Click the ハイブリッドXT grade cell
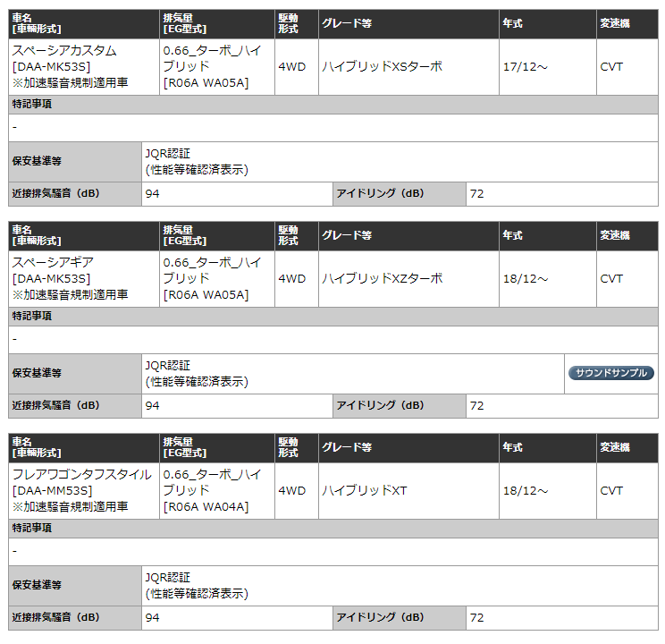Viewport: 665px width, 644px height. 365,491
